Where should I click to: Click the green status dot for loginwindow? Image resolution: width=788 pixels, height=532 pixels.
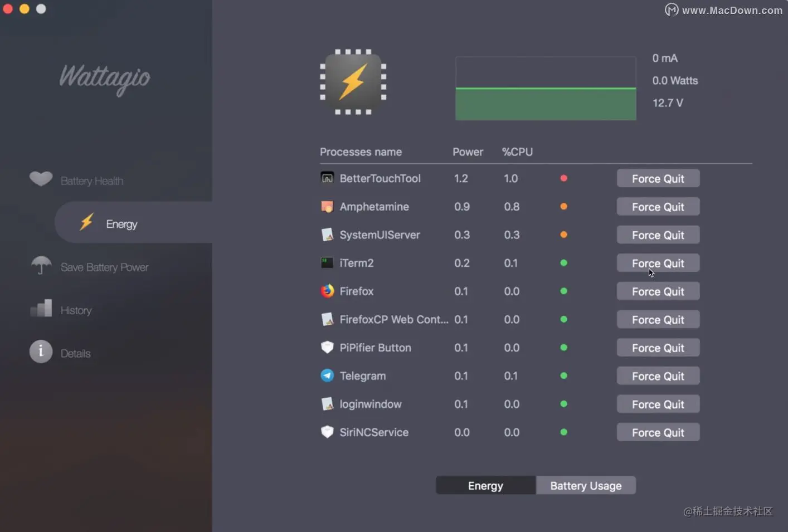tap(563, 404)
